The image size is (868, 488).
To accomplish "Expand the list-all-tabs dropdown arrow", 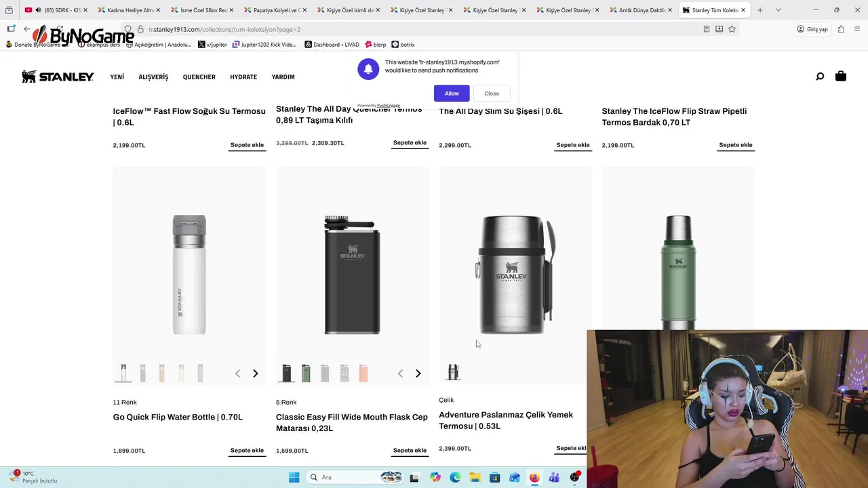I will click(x=778, y=10).
